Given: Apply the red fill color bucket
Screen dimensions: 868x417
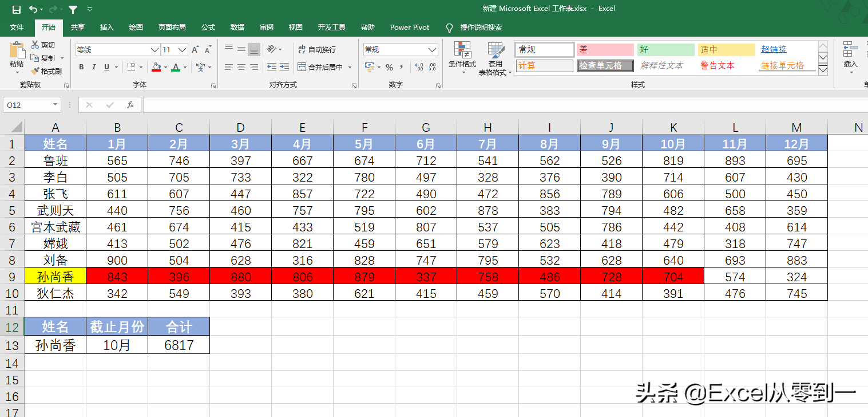Looking at the screenshot, I should click(x=156, y=67).
